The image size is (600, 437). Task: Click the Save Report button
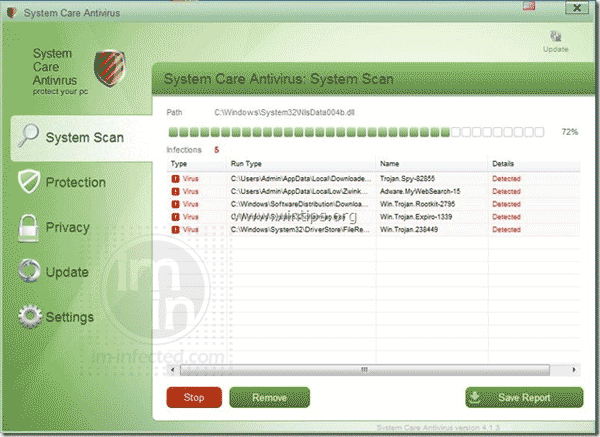[x=524, y=398]
